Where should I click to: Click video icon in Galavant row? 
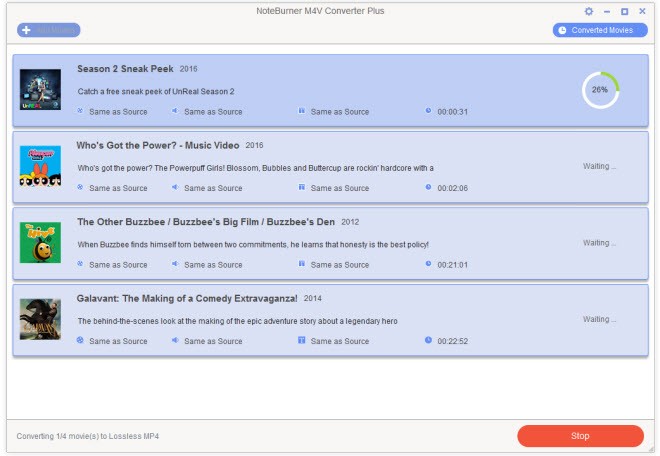click(x=80, y=340)
